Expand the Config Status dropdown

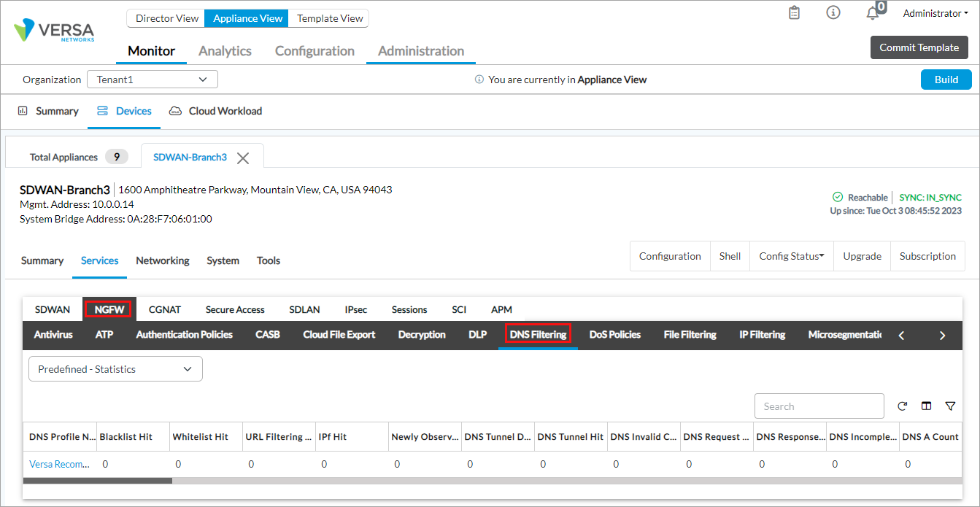coord(791,256)
